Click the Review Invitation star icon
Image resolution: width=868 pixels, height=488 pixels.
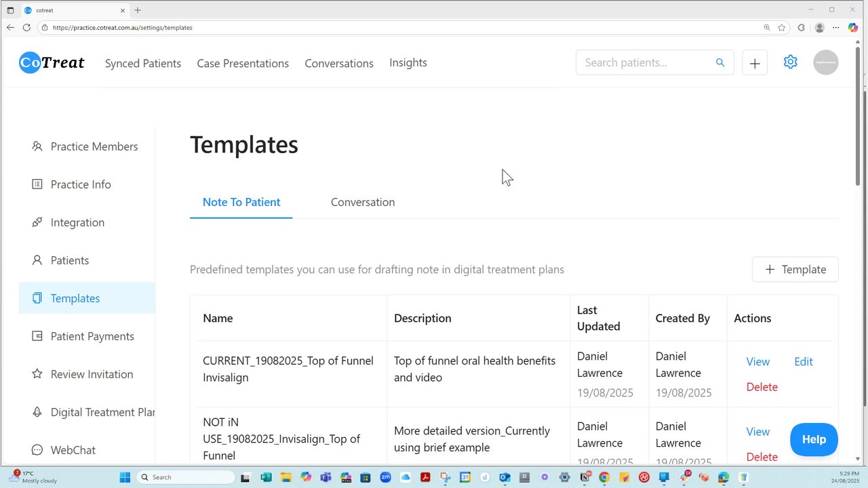37,374
